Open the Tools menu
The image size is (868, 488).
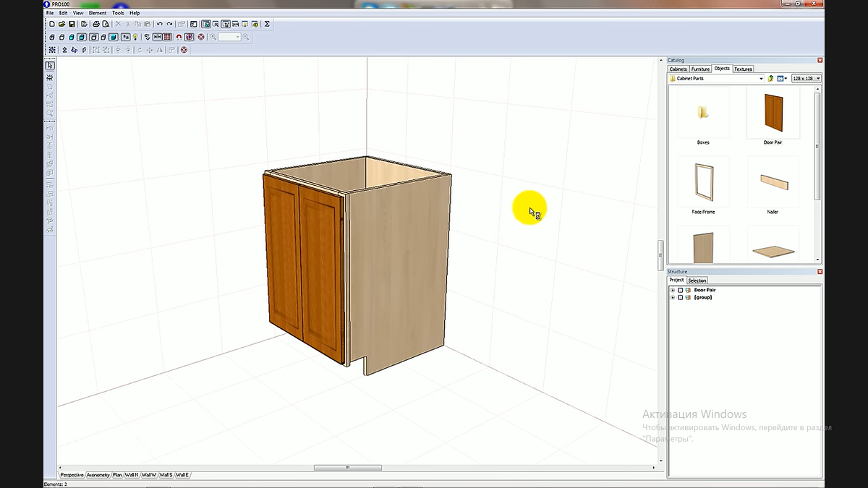pos(118,13)
